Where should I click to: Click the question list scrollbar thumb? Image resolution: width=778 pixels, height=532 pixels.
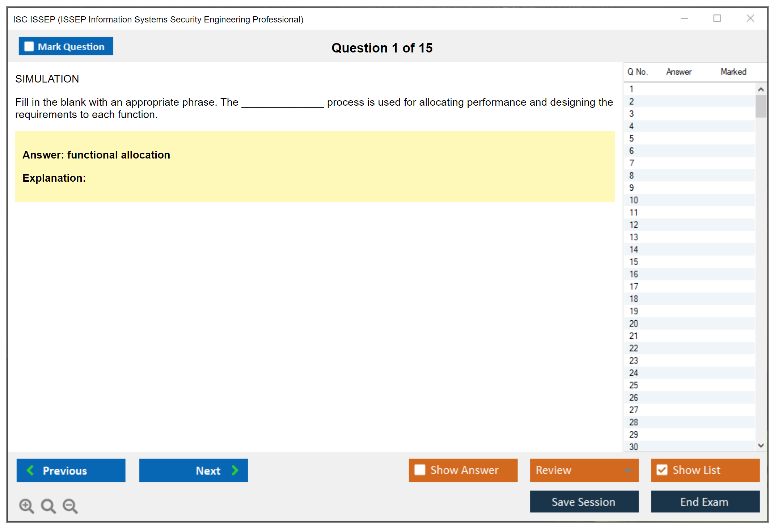point(761,106)
